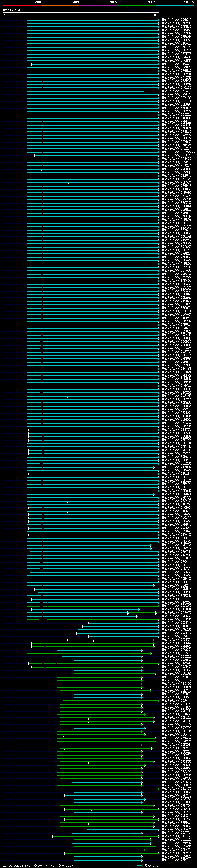Viewport: 197px width, 868px height.
Task: Click the UniRef100_Q9SLZ7 label
Action: (x=176, y=94)
